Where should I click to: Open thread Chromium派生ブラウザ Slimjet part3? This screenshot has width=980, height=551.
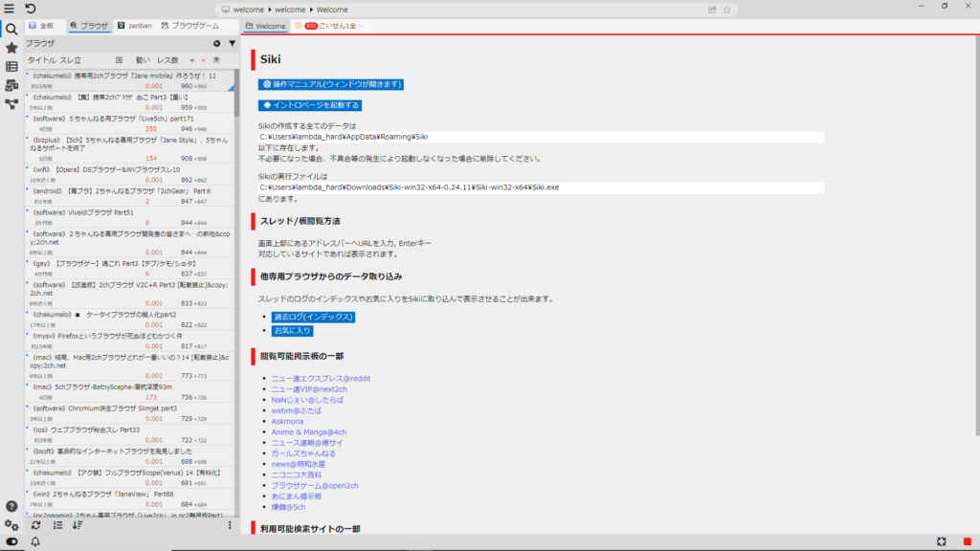(x=130, y=413)
